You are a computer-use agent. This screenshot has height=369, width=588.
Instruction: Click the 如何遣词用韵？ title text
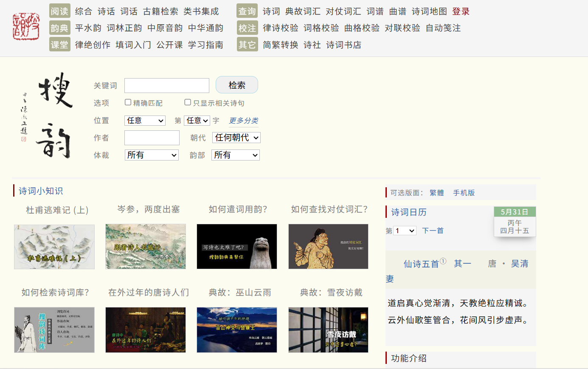click(x=238, y=209)
